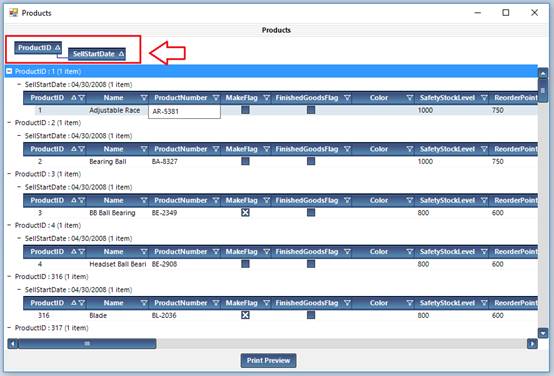Screen dimensions: 554x376
Task: Click the Products window app icon
Action: 13,13
